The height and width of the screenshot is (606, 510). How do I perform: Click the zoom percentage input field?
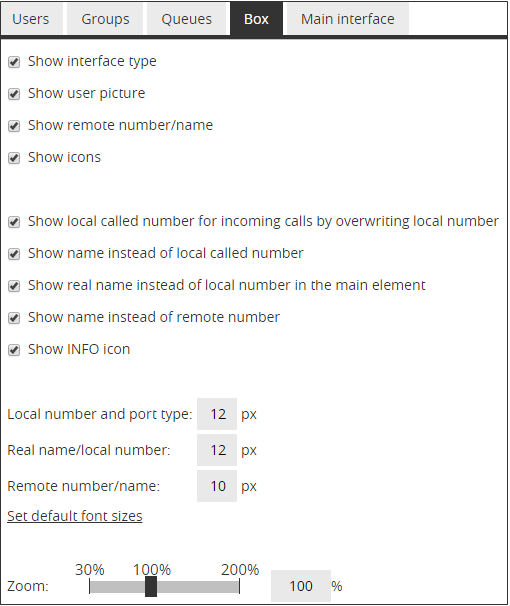click(x=301, y=586)
